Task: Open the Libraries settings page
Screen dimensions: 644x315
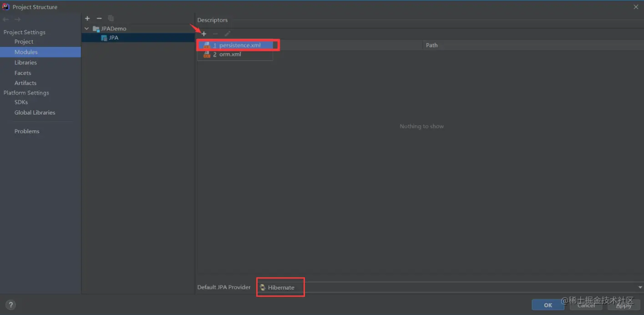Action: click(x=25, y=63)
